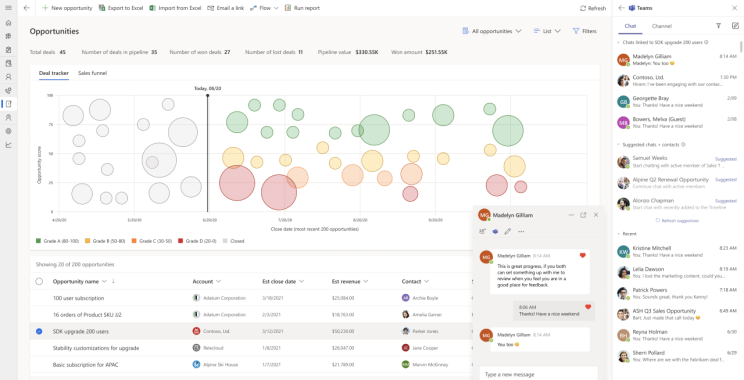Go back using command bar arrow

(x=27, y=8)
